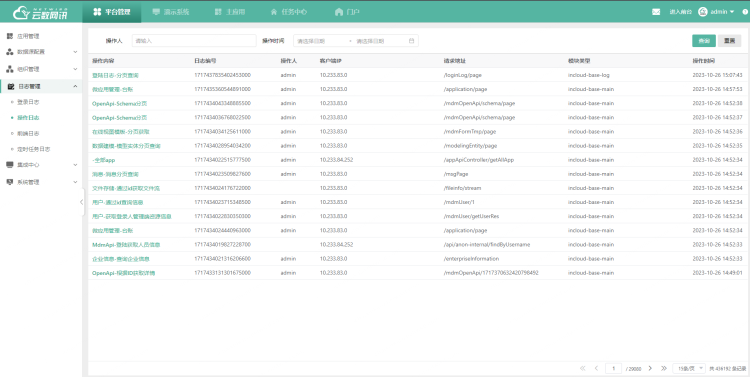
Task: Click the start date picker field
Action: pyautogui.click(x=320, y=41)
